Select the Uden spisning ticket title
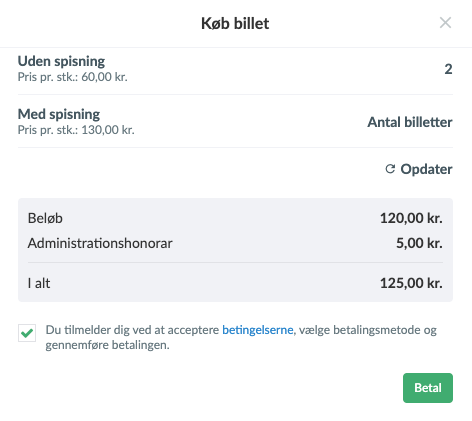The image size is (472, 421). 61,61
